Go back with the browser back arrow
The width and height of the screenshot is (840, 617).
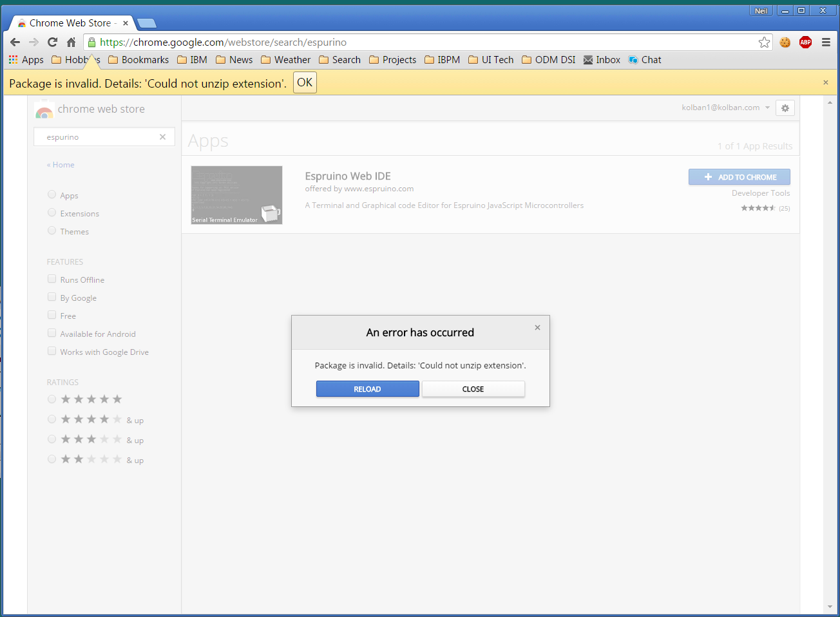pyautogui.click(x=15, y=43)
